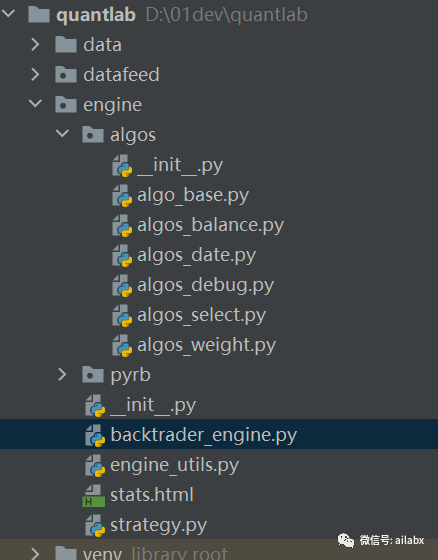438x560 pixels.
Task: Collapse the engine folder
Action: click(35, 104)
